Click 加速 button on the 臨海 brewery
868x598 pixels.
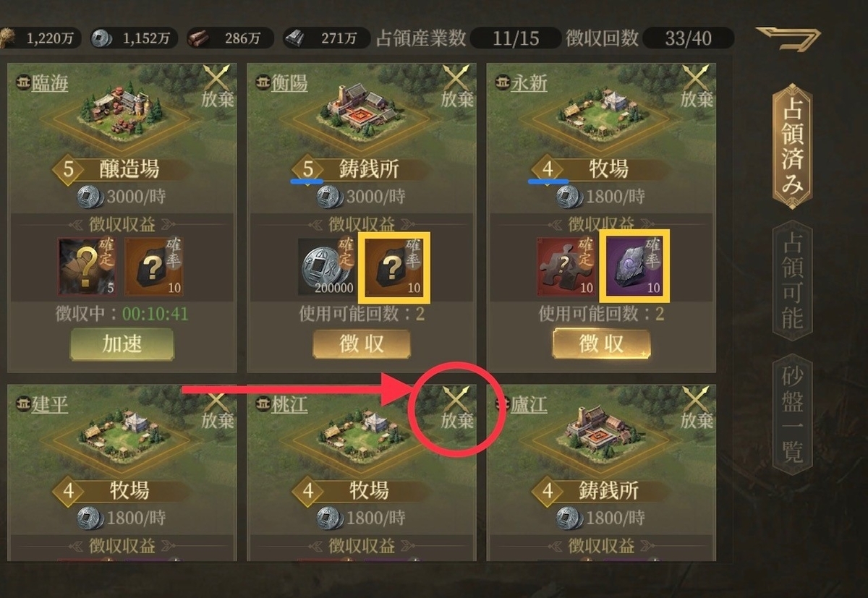122,344
